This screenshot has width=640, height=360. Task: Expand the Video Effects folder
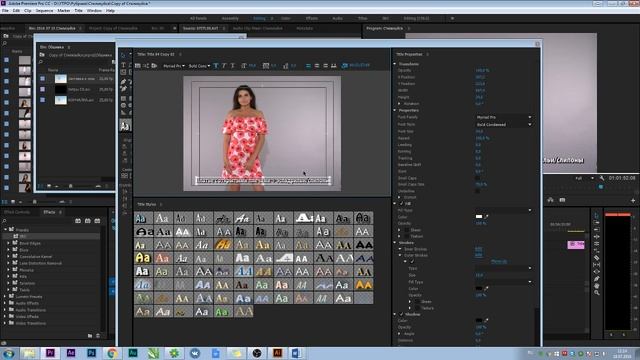point(5,317)
